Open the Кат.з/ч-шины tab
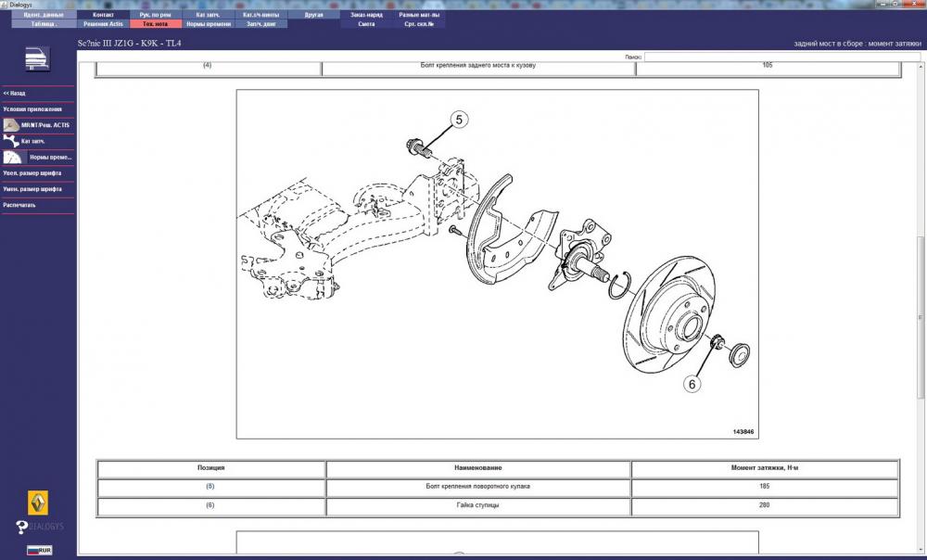The height and width of the screenshot is (560, 927). tap(261, 15)
